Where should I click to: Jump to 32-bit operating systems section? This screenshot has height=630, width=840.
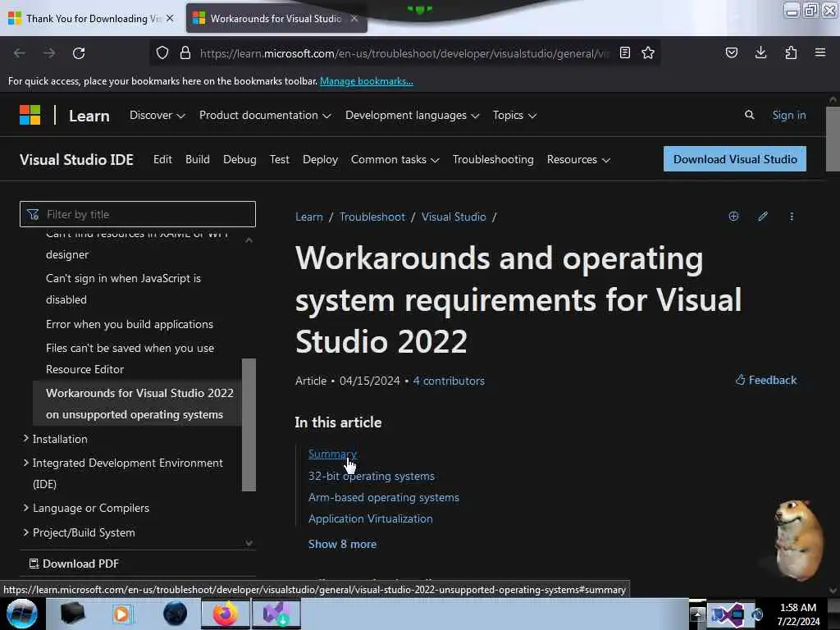pyautogui.click(x=372, y=476)
